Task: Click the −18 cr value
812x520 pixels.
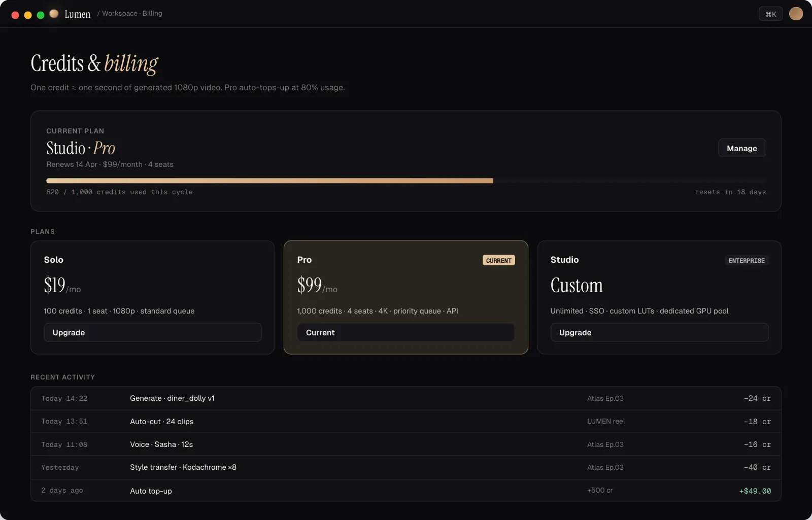Action: (757, 422)
